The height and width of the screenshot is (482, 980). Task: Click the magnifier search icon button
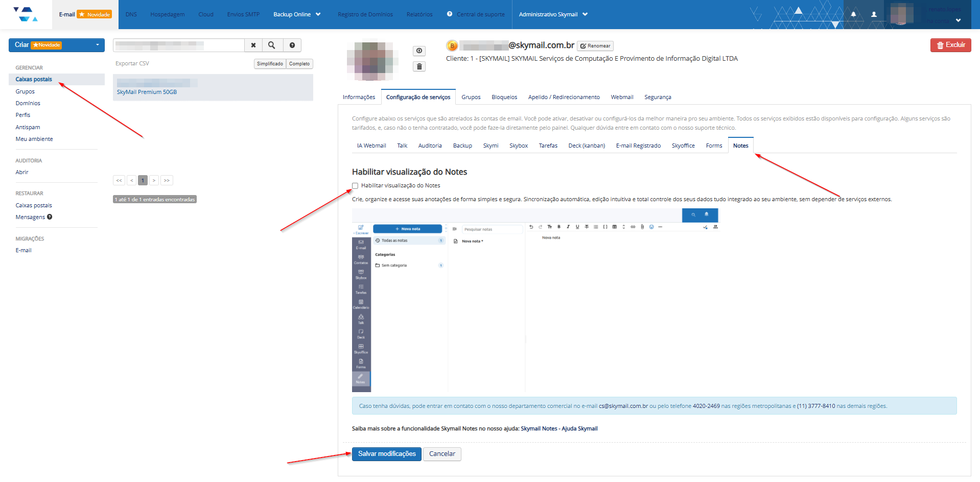coord(272,45)
